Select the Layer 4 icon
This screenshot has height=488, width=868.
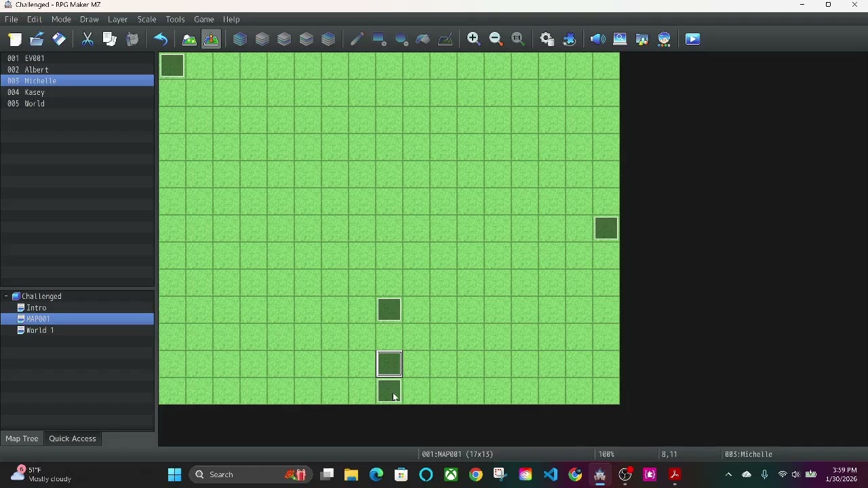click(328, 39)
